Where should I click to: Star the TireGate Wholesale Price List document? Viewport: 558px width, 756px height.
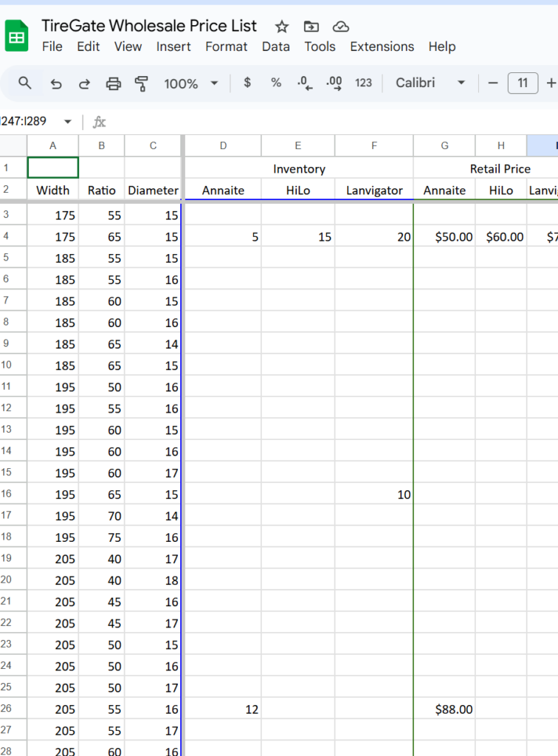[282, 27]
